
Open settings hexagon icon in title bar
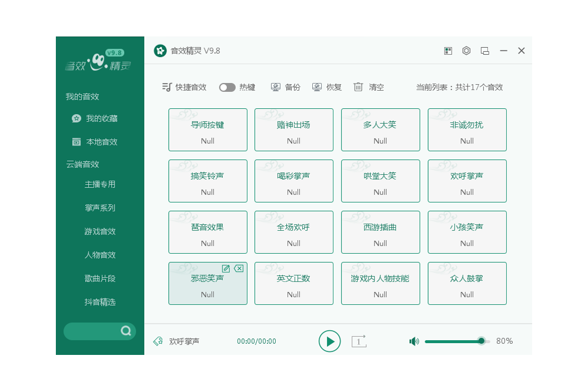[x=466, y=51]
